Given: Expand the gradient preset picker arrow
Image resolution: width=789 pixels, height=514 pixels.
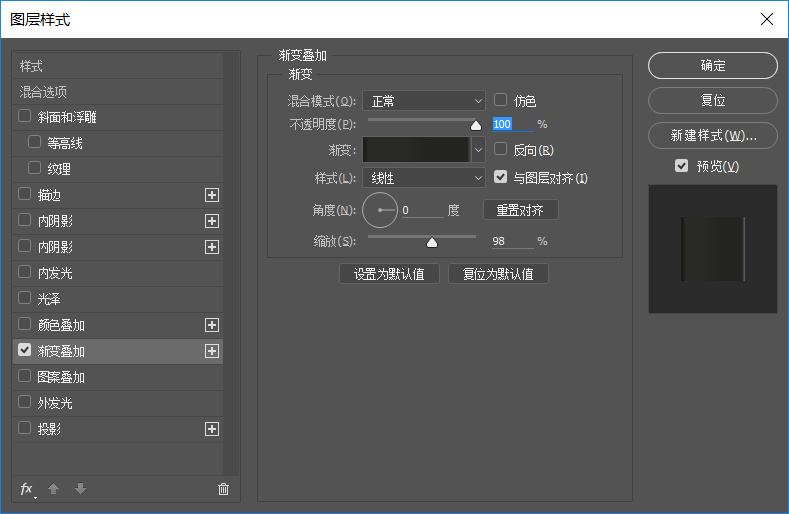Looking at the screenshot, I should pyautogui.click(x=478, y=150).
